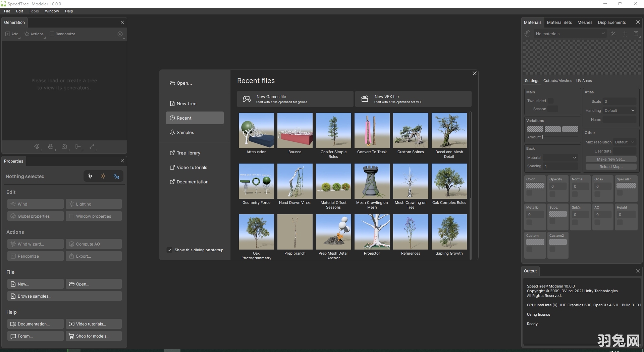Select the magnet/attractor icon in Generation toolbar
The image size is (644, 352).
point(37,147)
